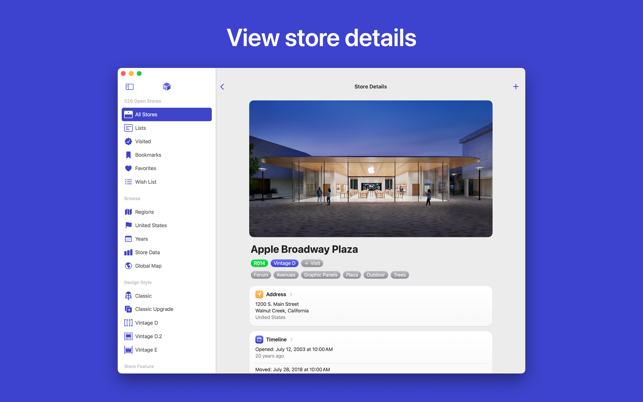The width and height of the screenshot is (643, 402).
Task: Click the Global Map globe icon
Action: (128, 266)
